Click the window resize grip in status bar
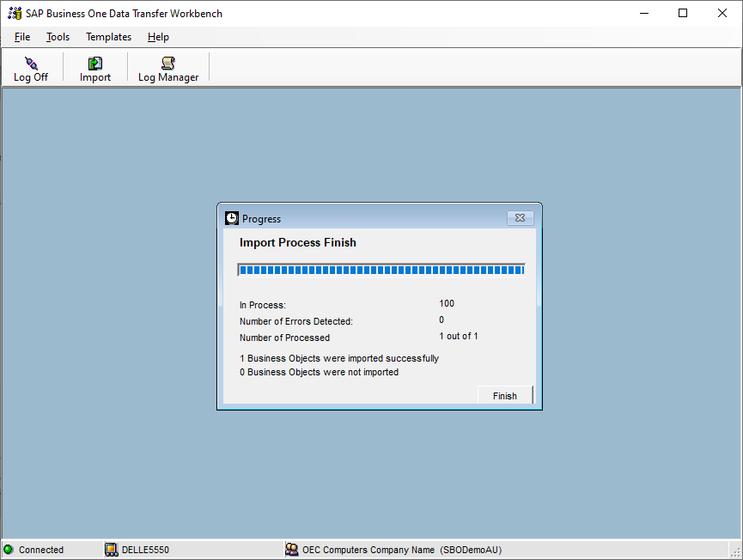 735,552
